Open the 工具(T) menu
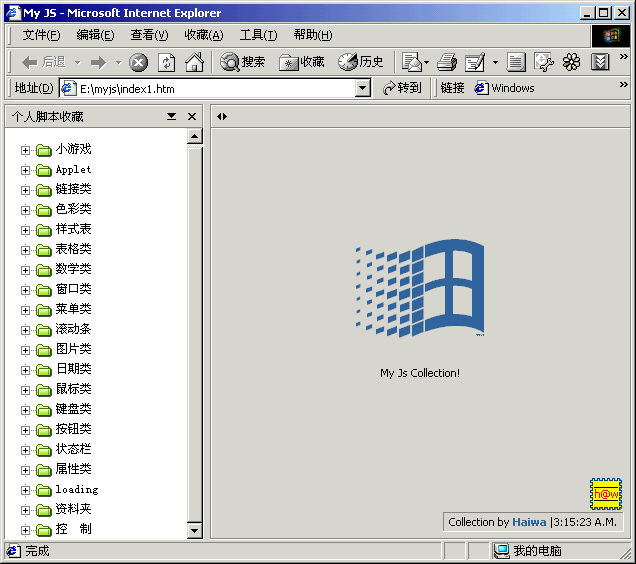 258,35
